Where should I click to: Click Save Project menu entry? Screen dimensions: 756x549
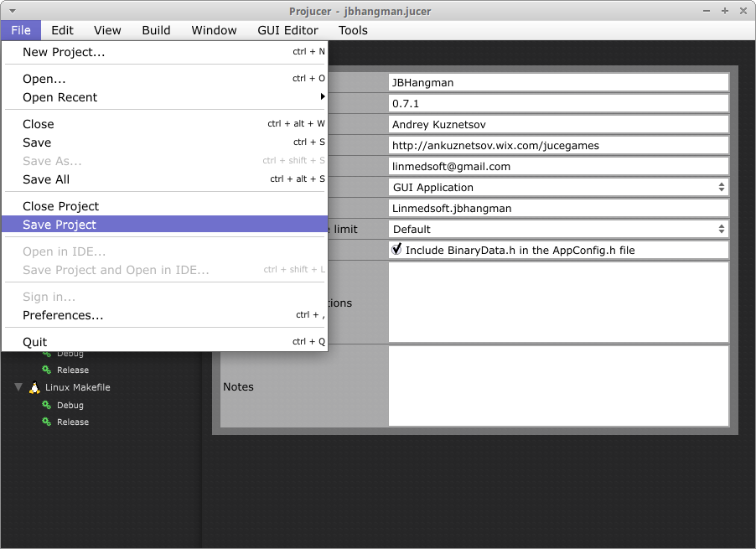click(x=165, y=225)
